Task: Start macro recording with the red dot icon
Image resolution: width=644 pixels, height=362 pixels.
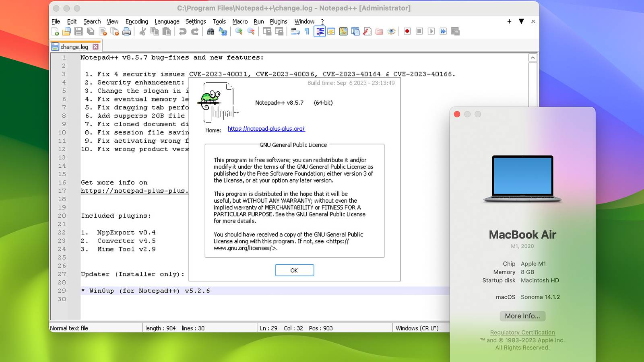Action: click(407, 31)
